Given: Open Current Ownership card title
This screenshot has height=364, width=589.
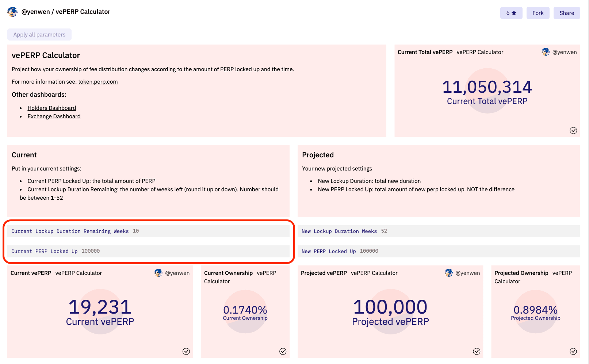Looking at the screenshot, I should (228, 273).
